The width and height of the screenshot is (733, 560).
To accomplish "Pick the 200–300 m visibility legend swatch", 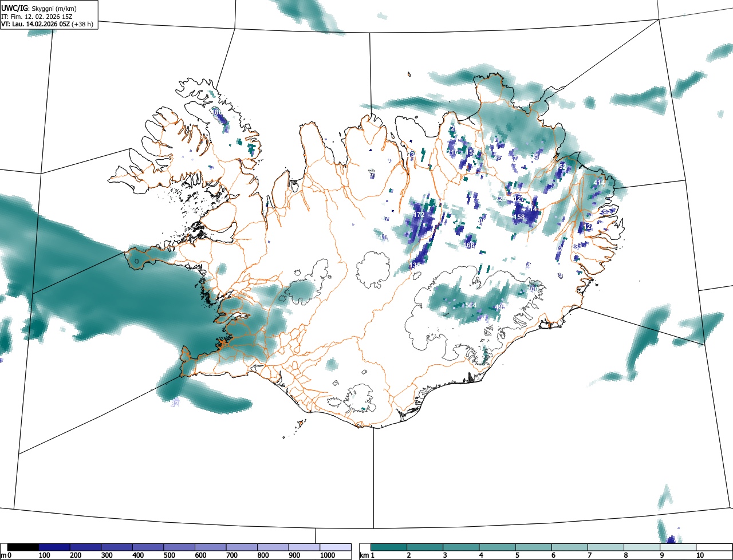I will (x=86, y=547).
